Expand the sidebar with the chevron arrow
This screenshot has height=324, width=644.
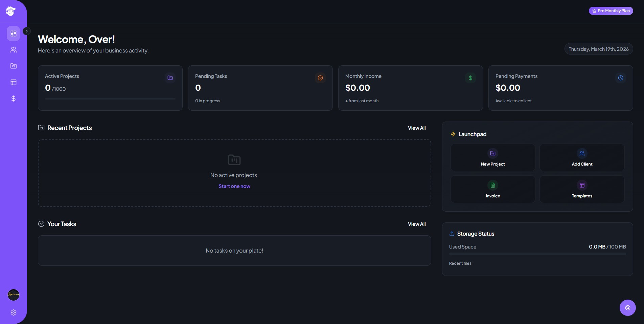coord(27,31)
